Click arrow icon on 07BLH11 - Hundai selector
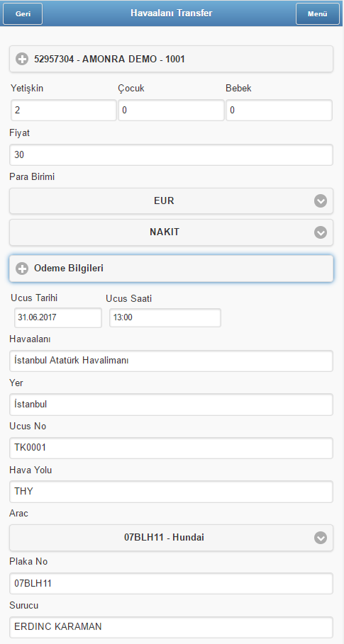Viewport: 344px width, 644px height. [321, 538]
